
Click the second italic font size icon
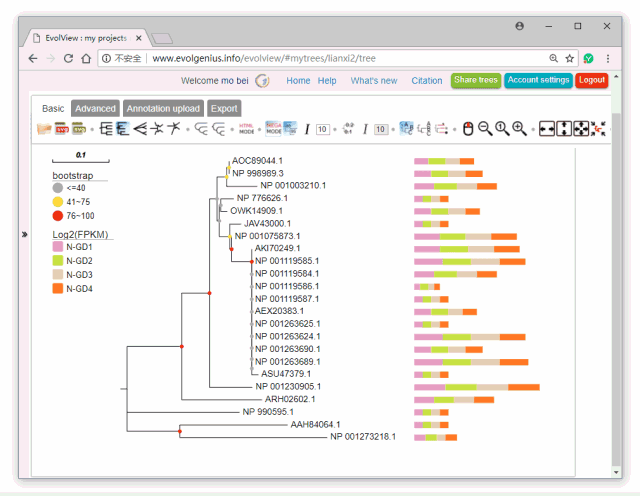click(365, 129)
